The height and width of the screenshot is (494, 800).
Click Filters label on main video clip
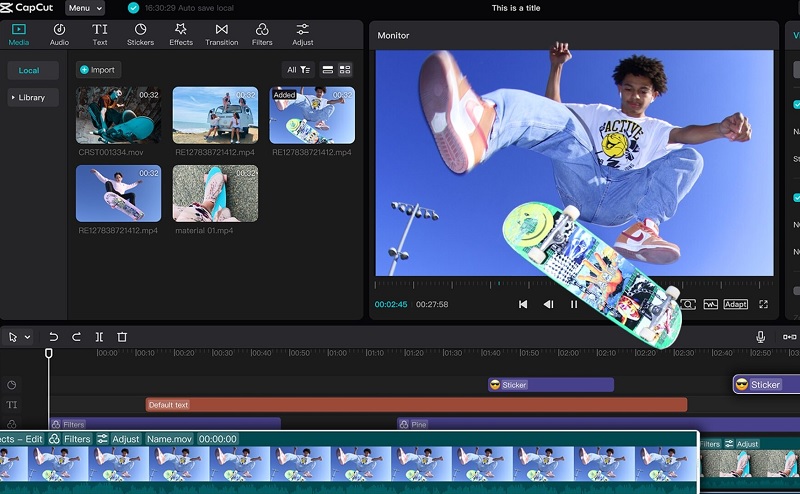tap(70, 439)
